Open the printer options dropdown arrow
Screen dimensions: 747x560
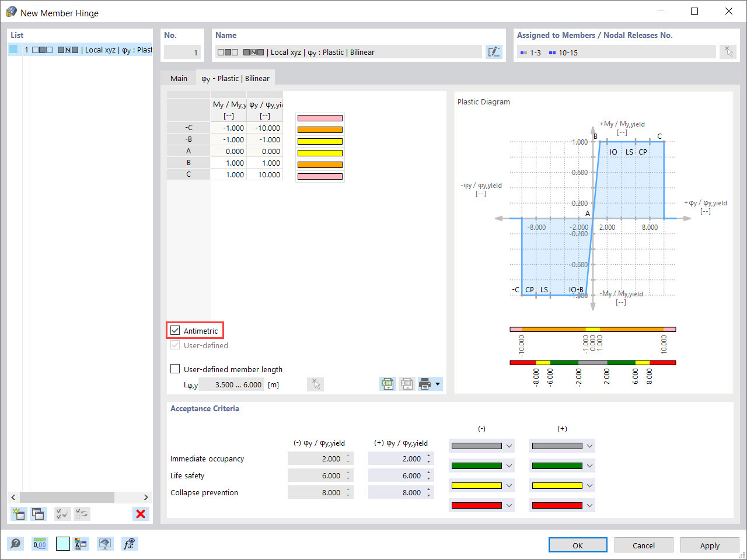438,383
